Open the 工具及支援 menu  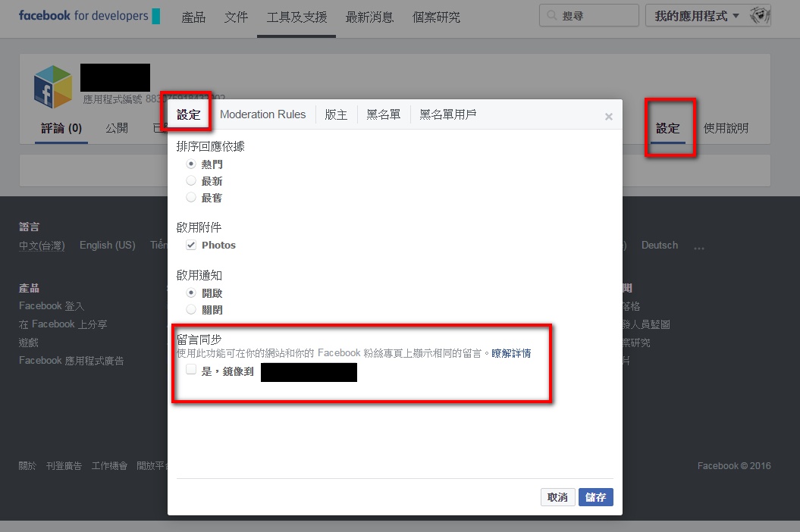coord(296,17)
